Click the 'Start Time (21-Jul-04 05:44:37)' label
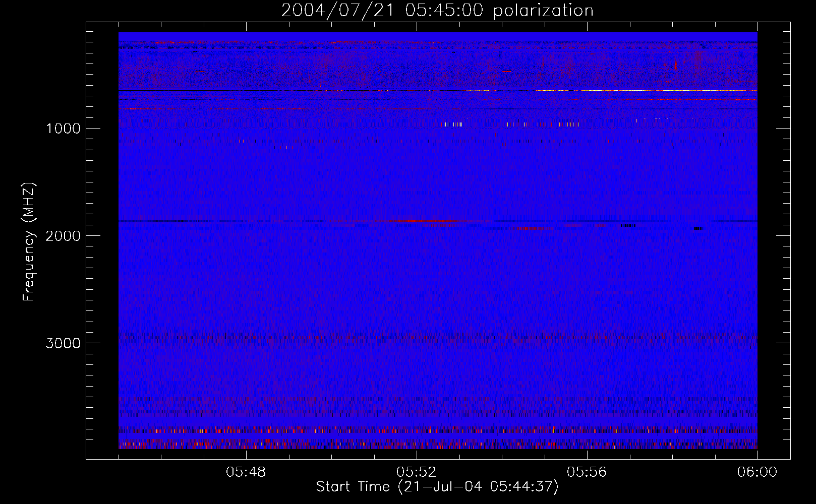The image size is (816, 504). pyautogui.click(x=437, y=487)
